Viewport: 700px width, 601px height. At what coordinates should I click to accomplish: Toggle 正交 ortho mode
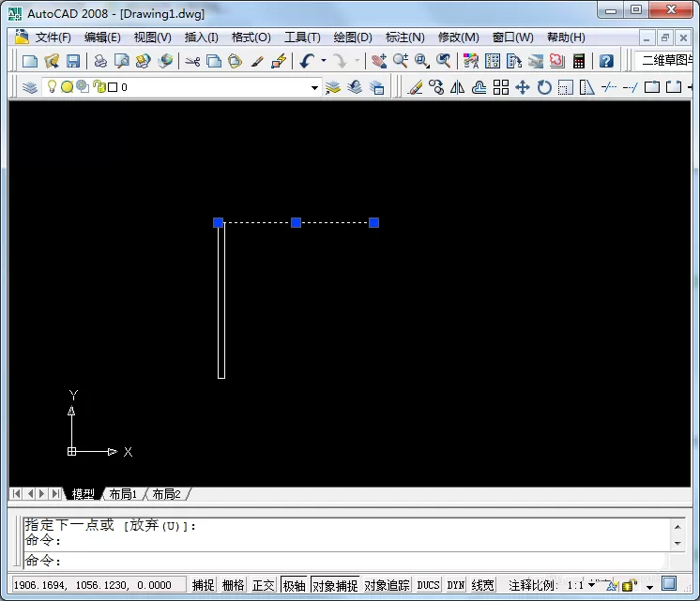[x=263, y=585]
